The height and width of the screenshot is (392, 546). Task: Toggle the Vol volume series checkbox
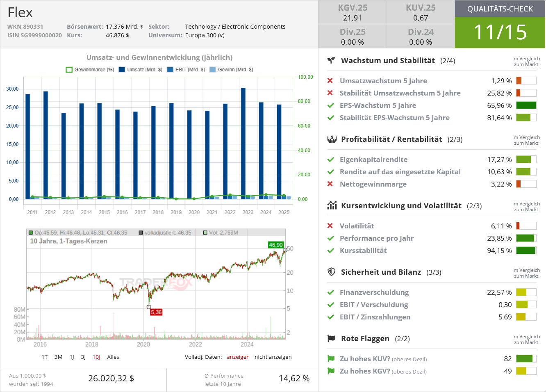(205, 233)
